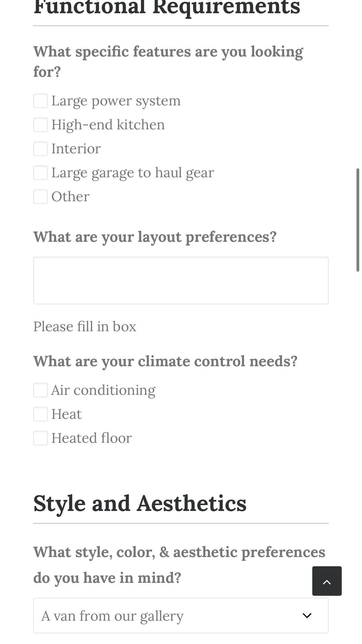Click the dropdown chevron arrow
The width and height of the screenshot is (362, 644).
(x=307, y=616)
